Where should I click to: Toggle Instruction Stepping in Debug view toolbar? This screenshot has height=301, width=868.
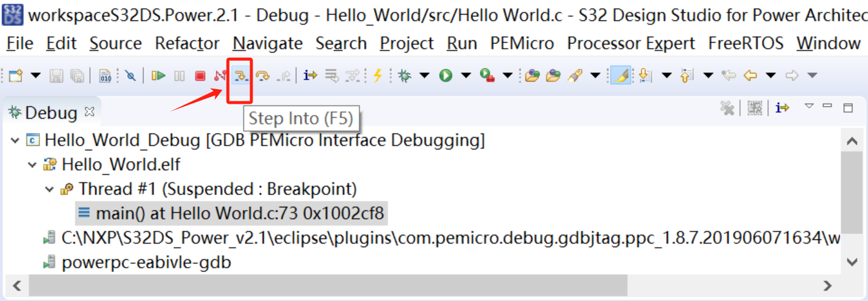coord(782,108)
